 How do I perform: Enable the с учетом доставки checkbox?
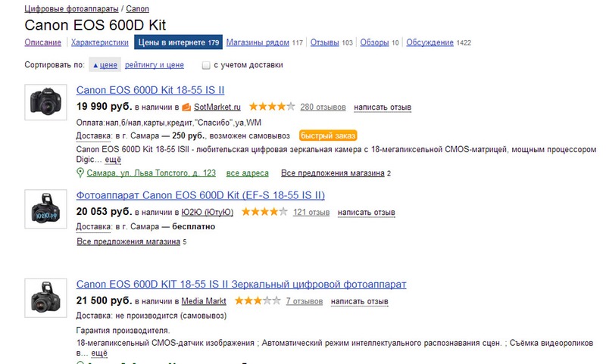pos(206,65)
